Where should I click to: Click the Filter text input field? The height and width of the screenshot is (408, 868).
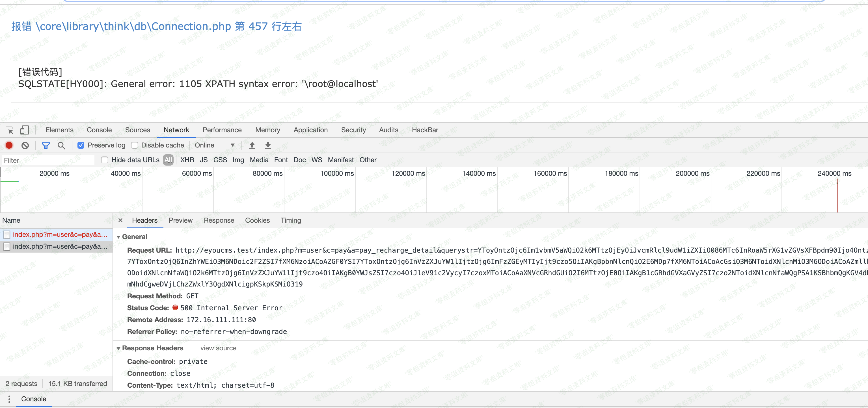coord(47,160)
